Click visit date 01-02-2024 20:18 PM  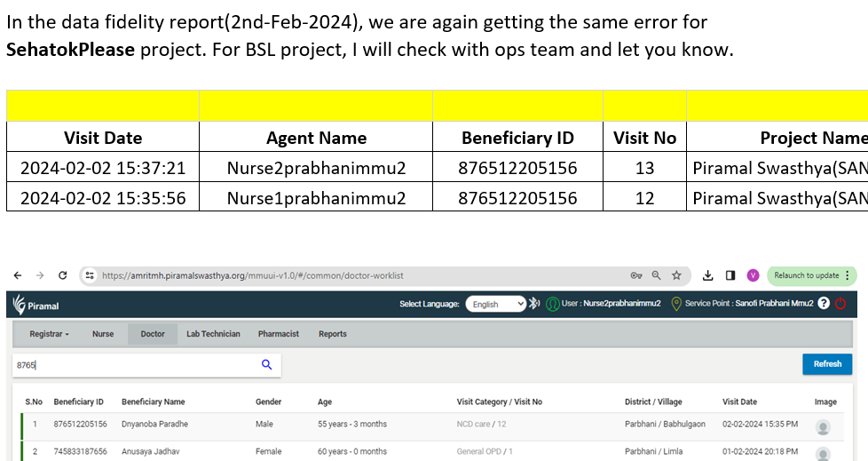pos(760,451)
